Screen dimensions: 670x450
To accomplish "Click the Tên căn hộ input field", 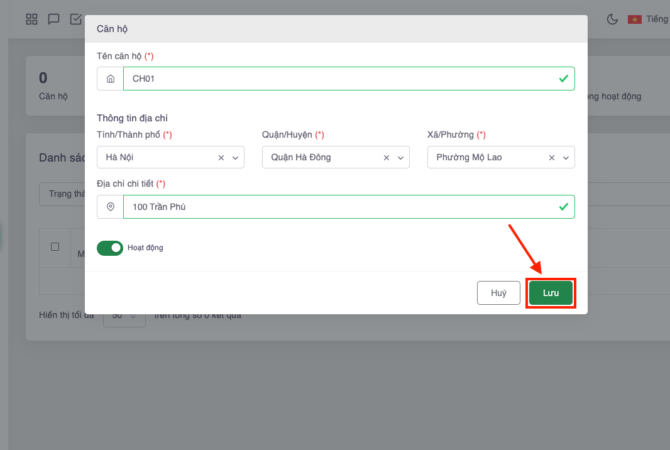I will pos(338,78).
